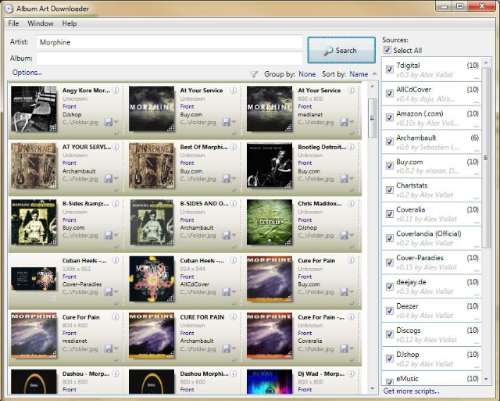
Task: Open the Get more scripts link
Action: point(411,391)
